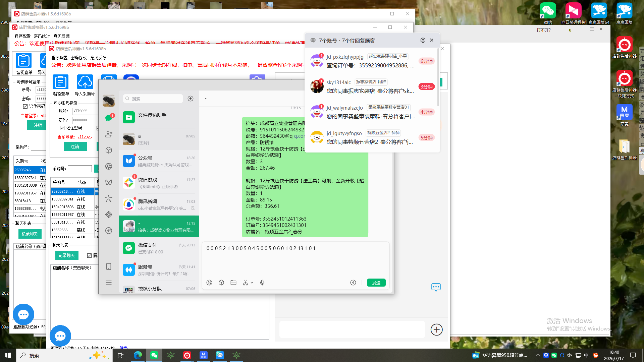The image size is (644, 362).
Task: Open 店群售后神器 快捷方式 desktop shortcut
Action: pyautogui.click(x=624, y=84)
